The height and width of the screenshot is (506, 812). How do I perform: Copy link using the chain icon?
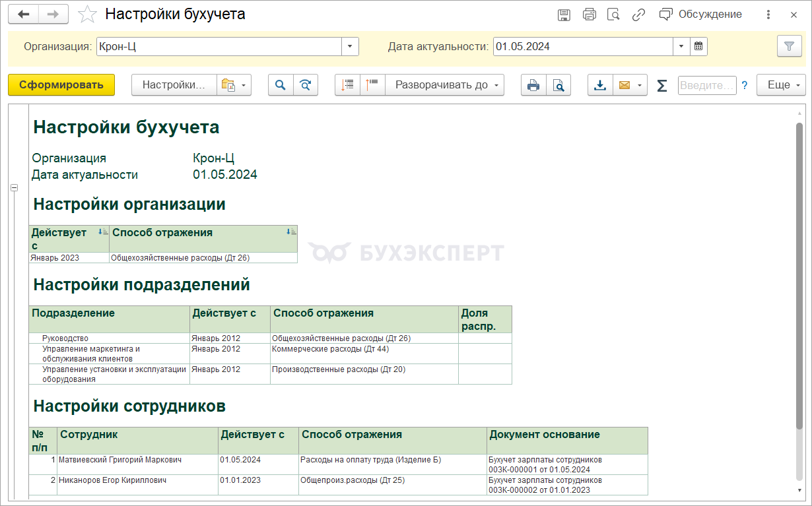[x=638, y=15]
